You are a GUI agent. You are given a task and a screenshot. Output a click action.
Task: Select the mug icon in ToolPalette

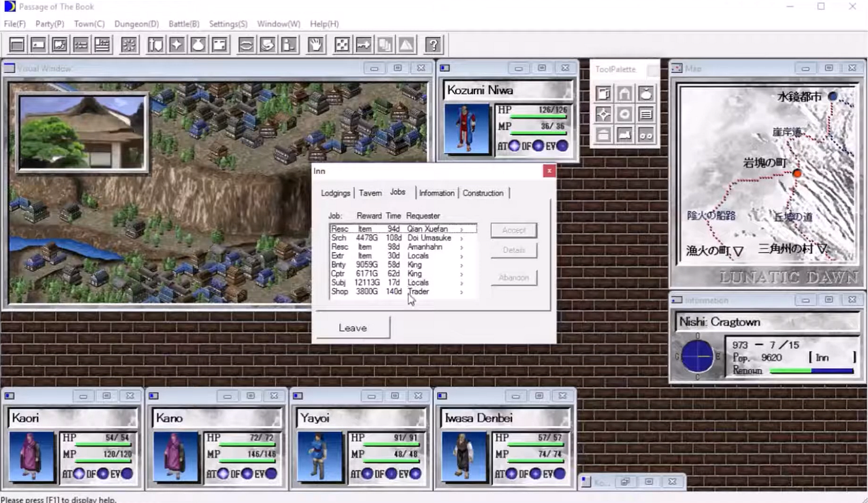pos(603,94)
